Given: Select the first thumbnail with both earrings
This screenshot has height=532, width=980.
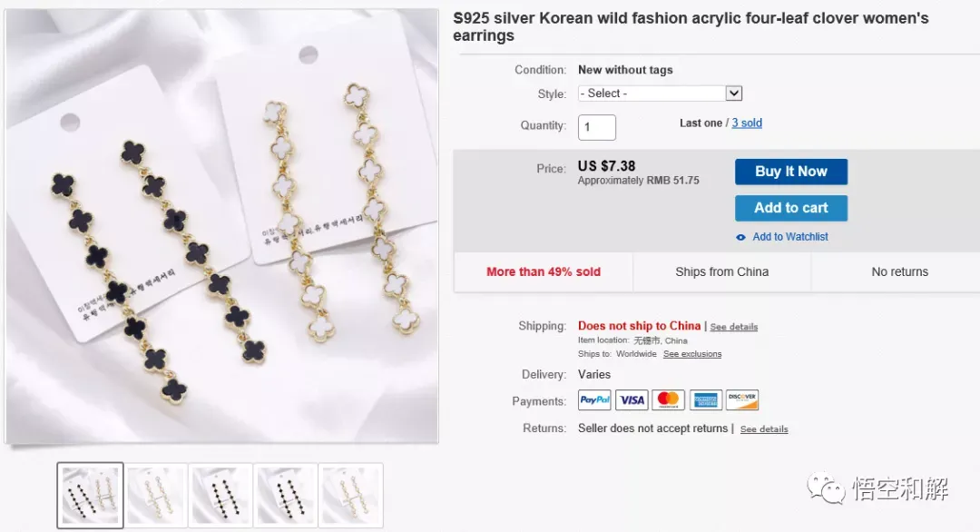Looking at the screenshot, I should tap(91, 495).
